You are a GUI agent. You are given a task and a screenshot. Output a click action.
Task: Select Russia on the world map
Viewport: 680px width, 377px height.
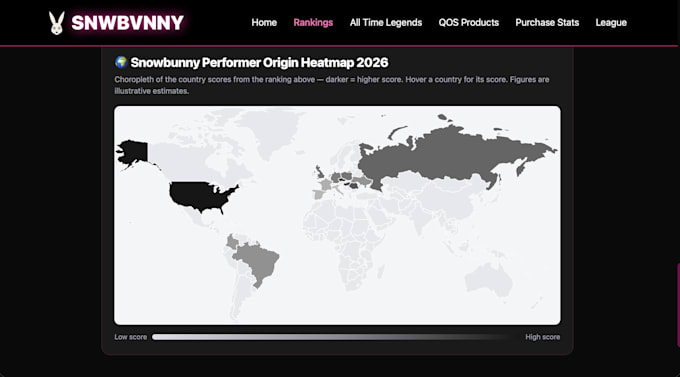click(451, 156)
